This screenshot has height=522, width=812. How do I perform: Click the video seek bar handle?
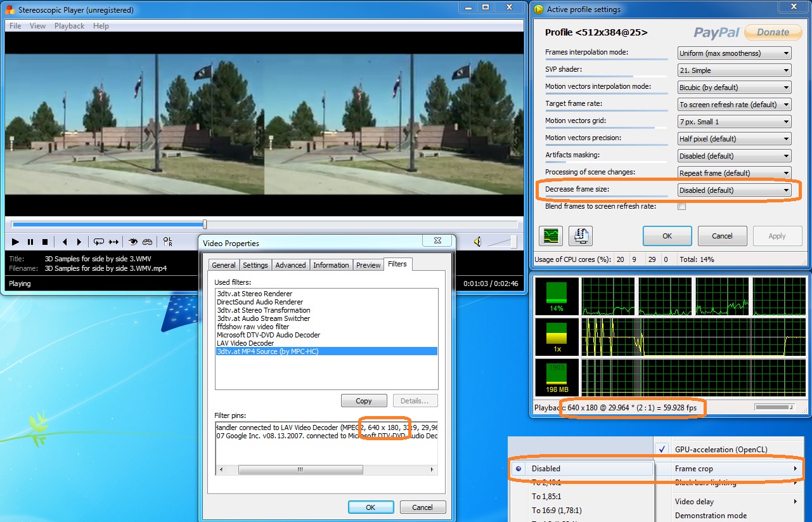click(205, 225)
